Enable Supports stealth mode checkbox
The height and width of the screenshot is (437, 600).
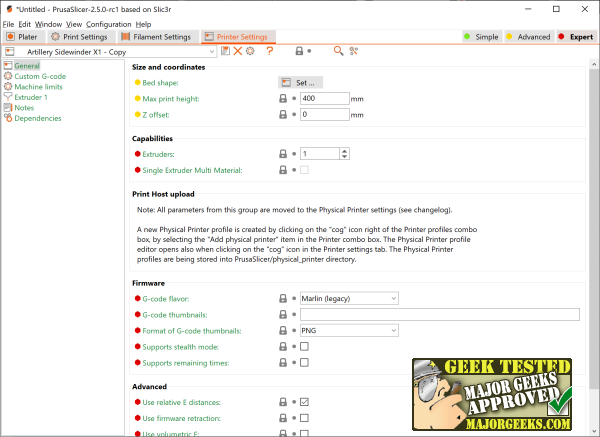[x=304, y=347]
